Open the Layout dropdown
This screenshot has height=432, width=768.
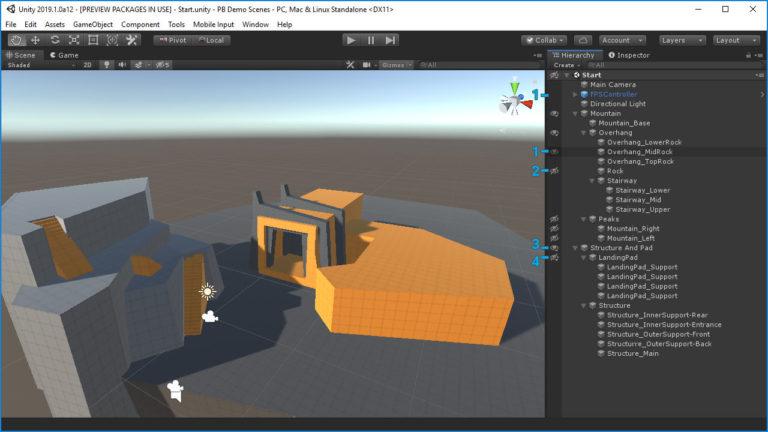(x=736, y=40)
